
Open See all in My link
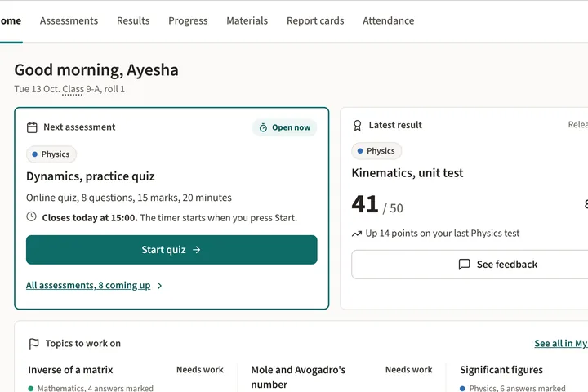[561, 343]
